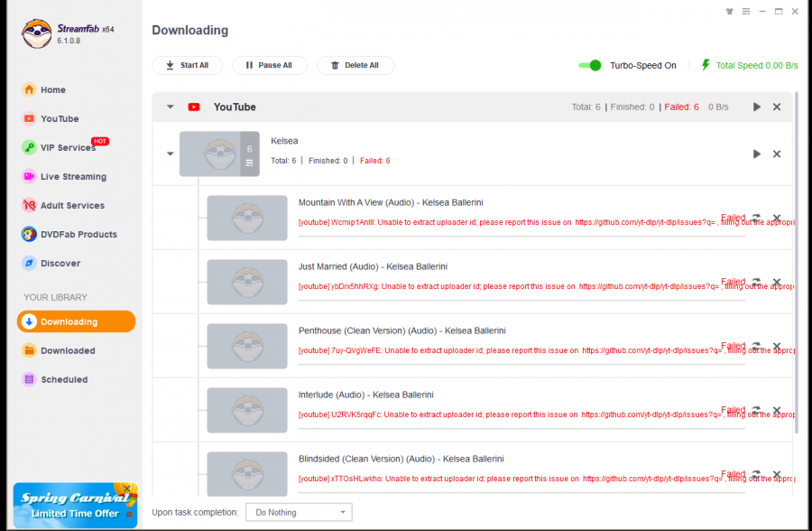812x531 pixels.
Task: Retry the Interlude audio download
Action: pos(756,410)
